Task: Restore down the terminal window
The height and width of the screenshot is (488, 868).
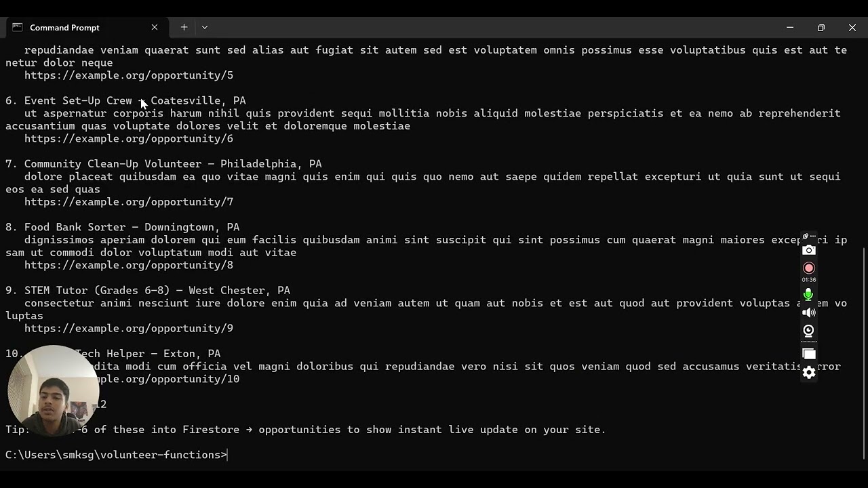Action: point(821,28)
